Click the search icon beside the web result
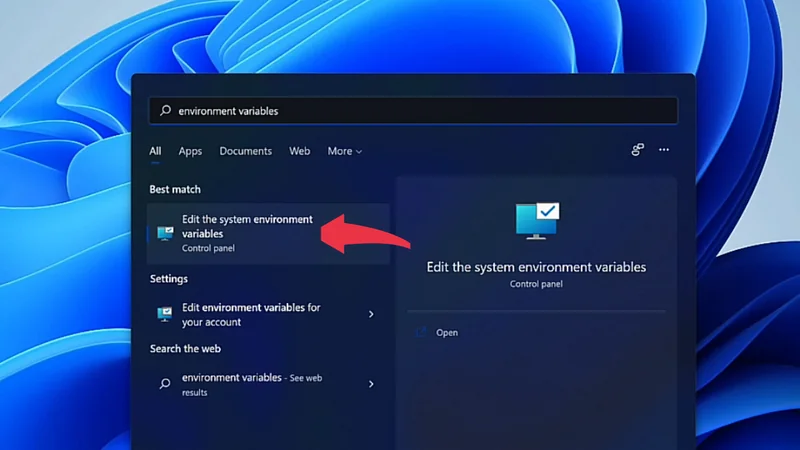 coord(165,384)
